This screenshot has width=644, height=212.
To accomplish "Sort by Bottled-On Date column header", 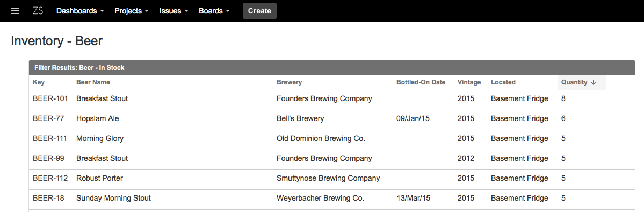I will [x=421, y=82].
